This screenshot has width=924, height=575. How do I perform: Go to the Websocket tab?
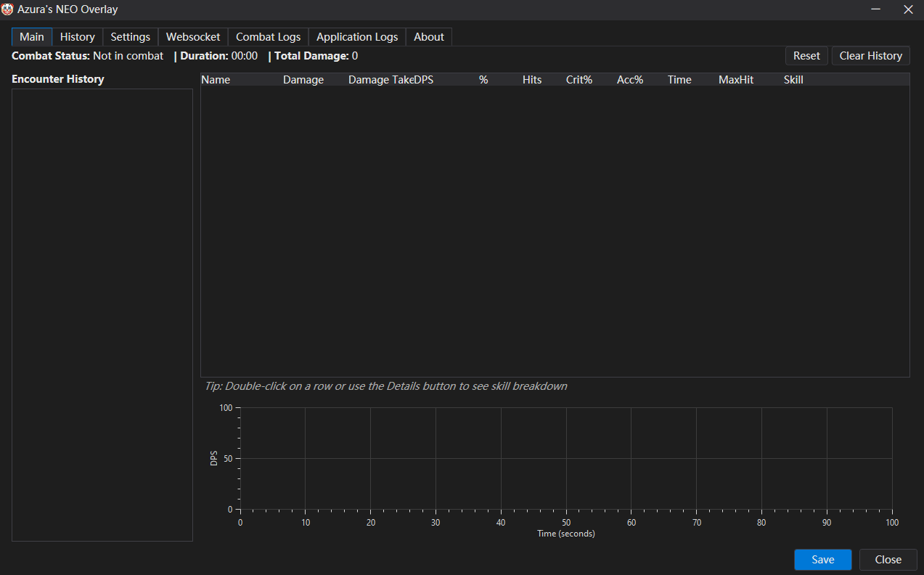pos(193,37)
